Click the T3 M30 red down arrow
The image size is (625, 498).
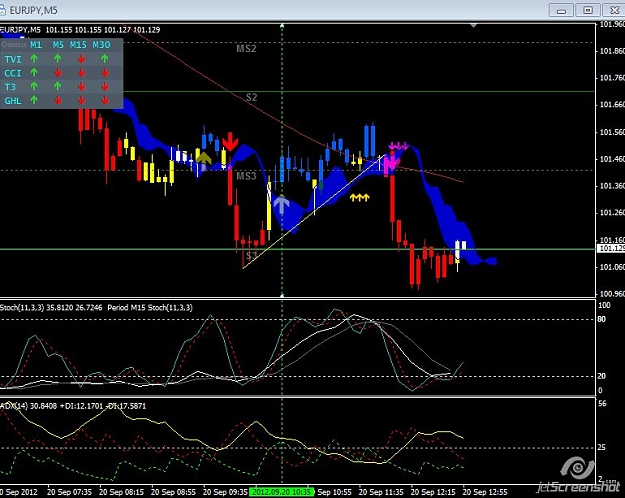click(105, 87)
